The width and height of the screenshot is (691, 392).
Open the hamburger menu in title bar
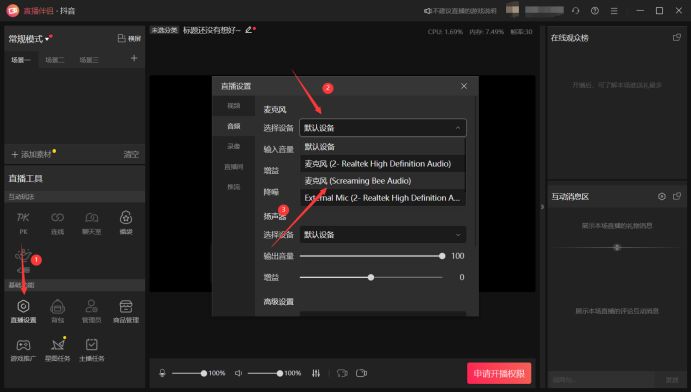click(x=614, y=11)
